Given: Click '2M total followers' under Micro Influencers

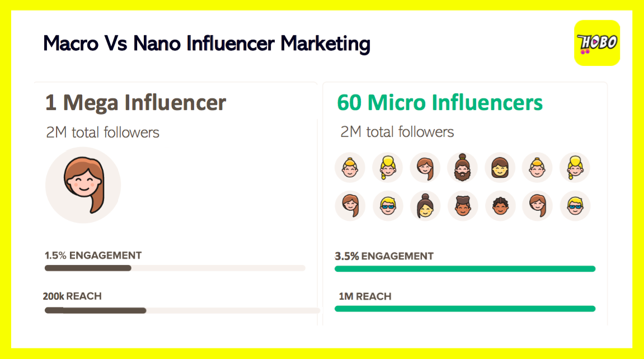Looking at the screenshot, I should coord(397,132).
